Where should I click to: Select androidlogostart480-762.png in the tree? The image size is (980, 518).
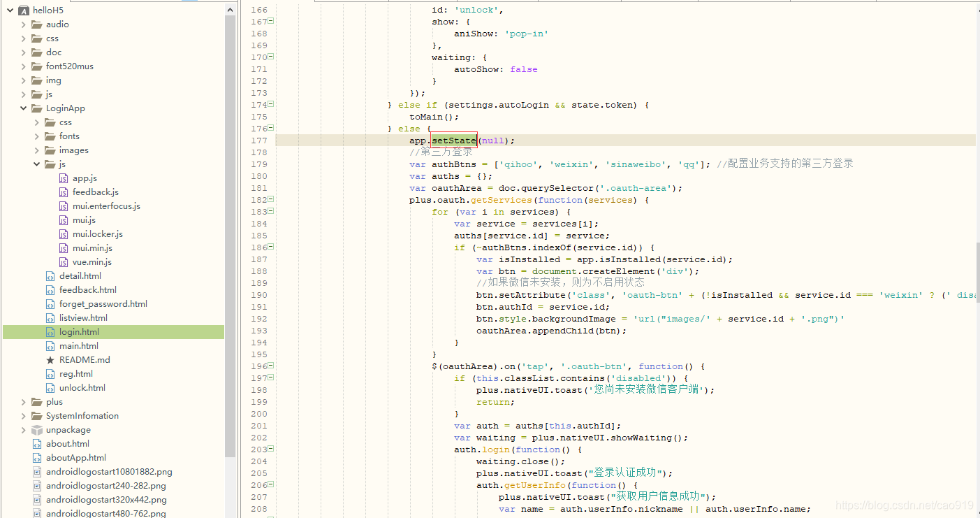tap(106, 513)
